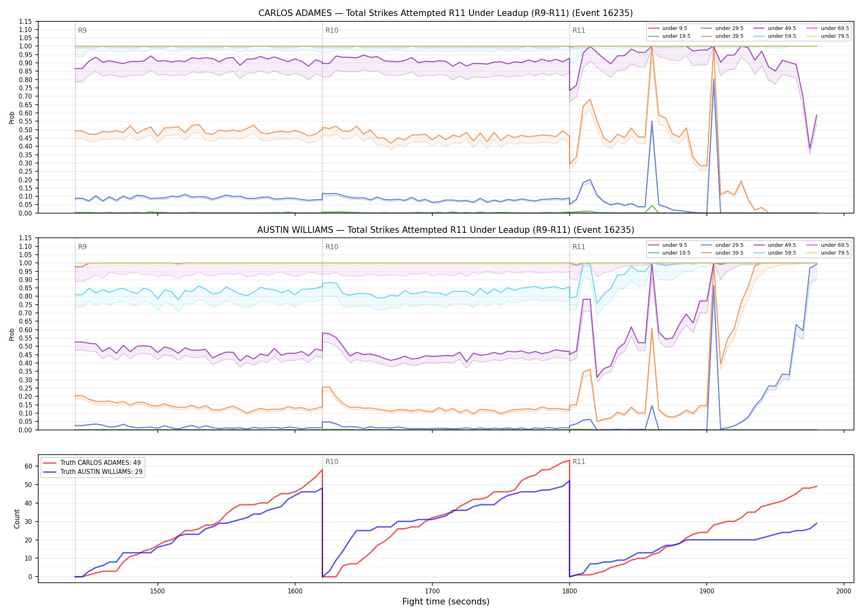Screen dimensions: 863x616
Task: Click x-axis tick label 1900
Action: pyautogui.click(x=706, y=591)
